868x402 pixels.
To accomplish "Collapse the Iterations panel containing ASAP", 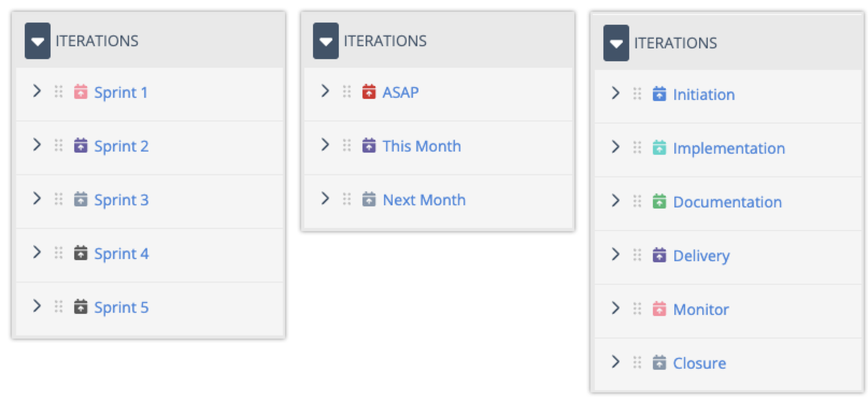I will tap(326, 41).
